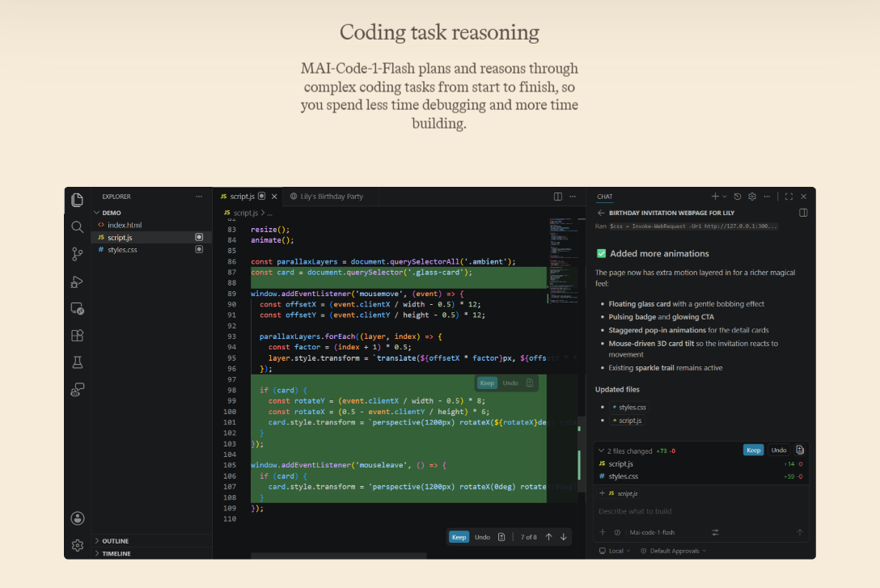The width and height of the screenshot is (880, 588).
Task: Click the split editor icon
Action: 558,197
